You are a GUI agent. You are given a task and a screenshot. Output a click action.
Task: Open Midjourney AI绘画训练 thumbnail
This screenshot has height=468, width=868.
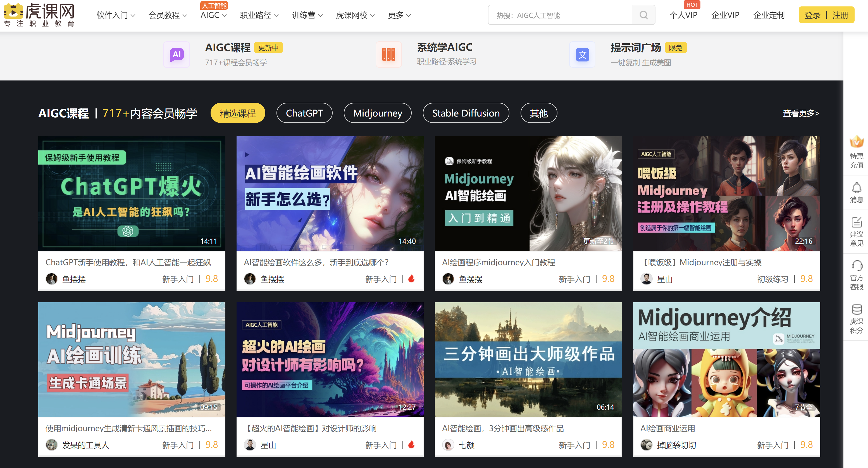(132, 359)
